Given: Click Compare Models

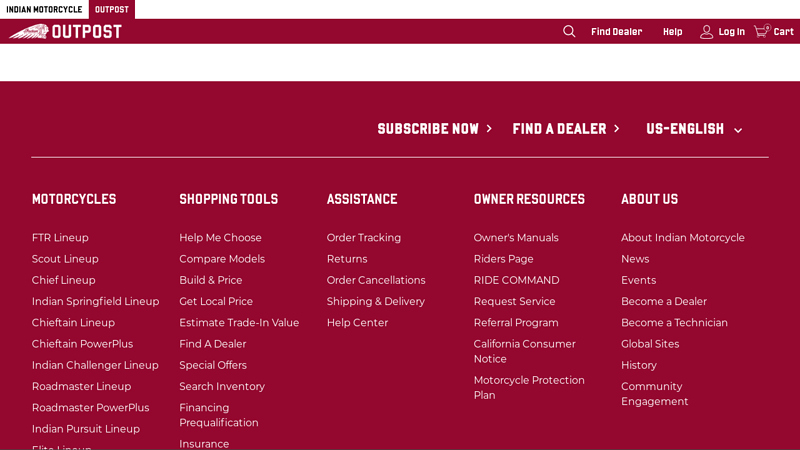Looking at the screenshot, I should click(x=222, y=259).
